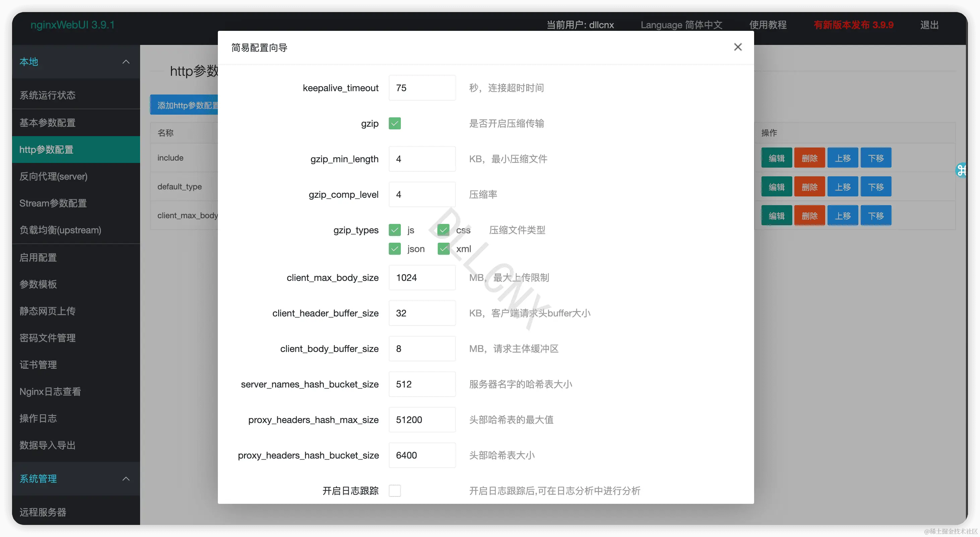Collapse the 本地 sidebar section
The image size is (980, 537).
126,62
